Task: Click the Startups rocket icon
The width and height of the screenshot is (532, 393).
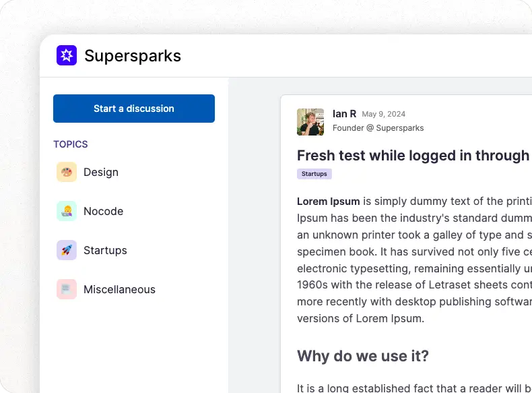Action: [67, 250]
